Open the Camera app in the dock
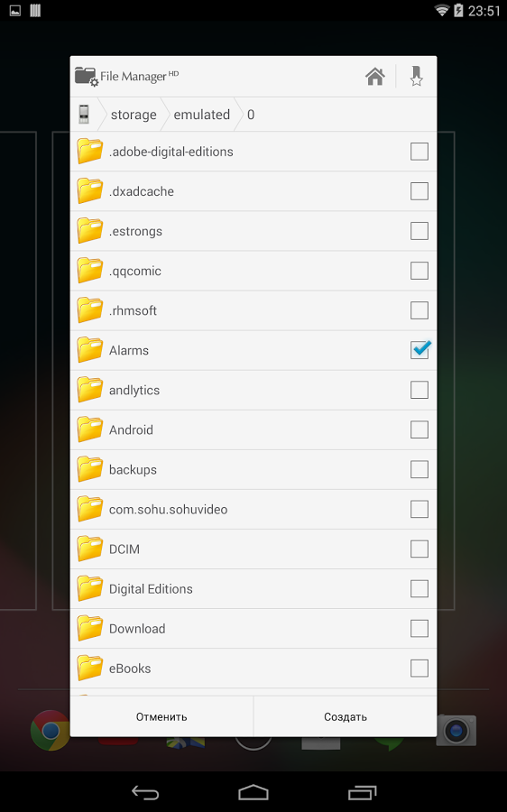Screen dimensions: 507x812 456,730
